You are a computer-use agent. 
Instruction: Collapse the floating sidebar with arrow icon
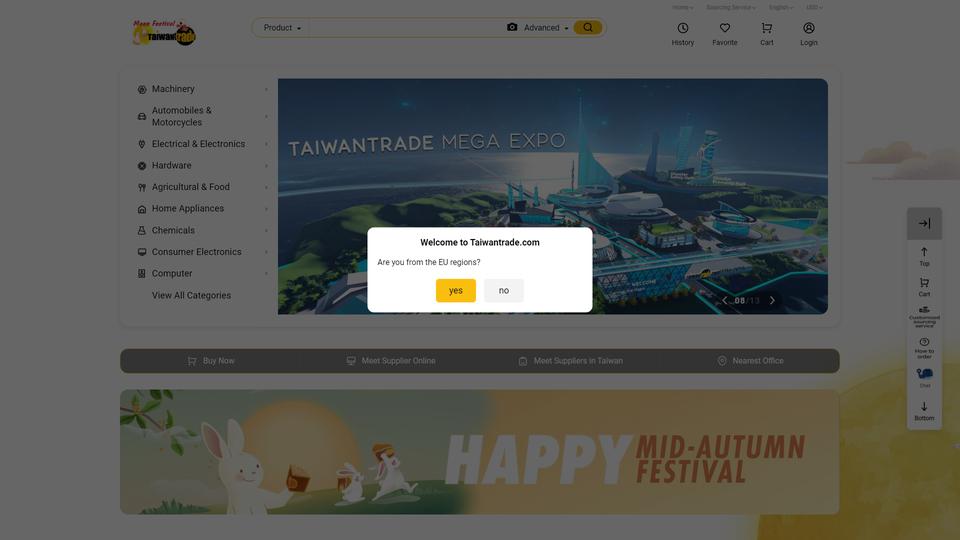[924, 223]
